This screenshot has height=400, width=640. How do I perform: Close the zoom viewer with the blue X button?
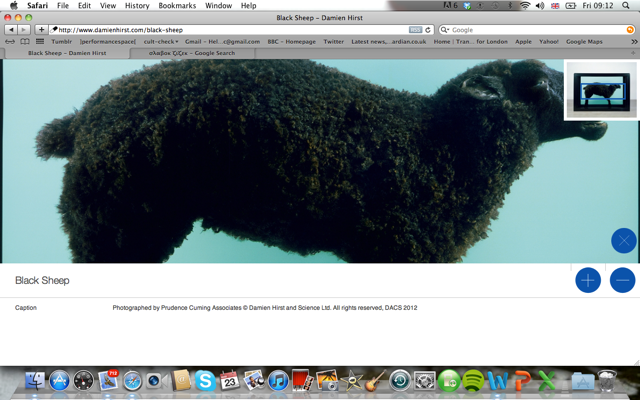coord(624,241)
